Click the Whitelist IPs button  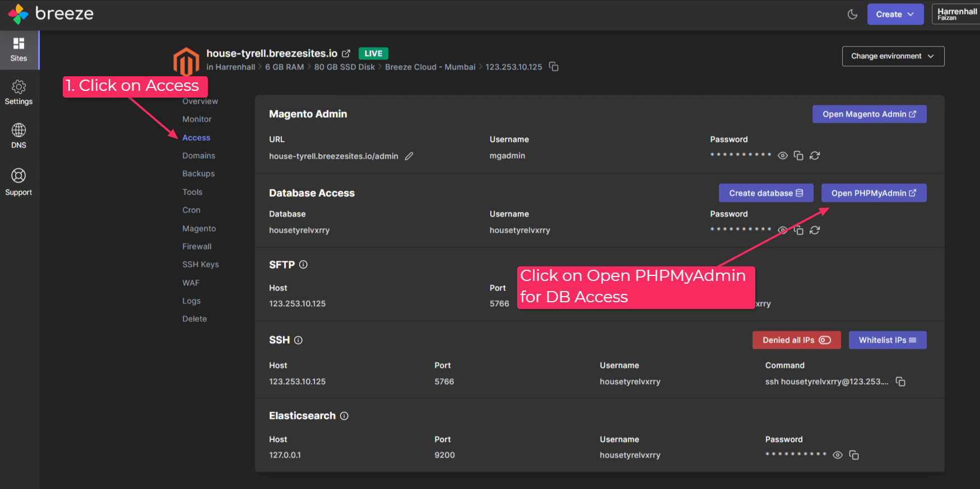pyautogui.click(x=888, y=340)
